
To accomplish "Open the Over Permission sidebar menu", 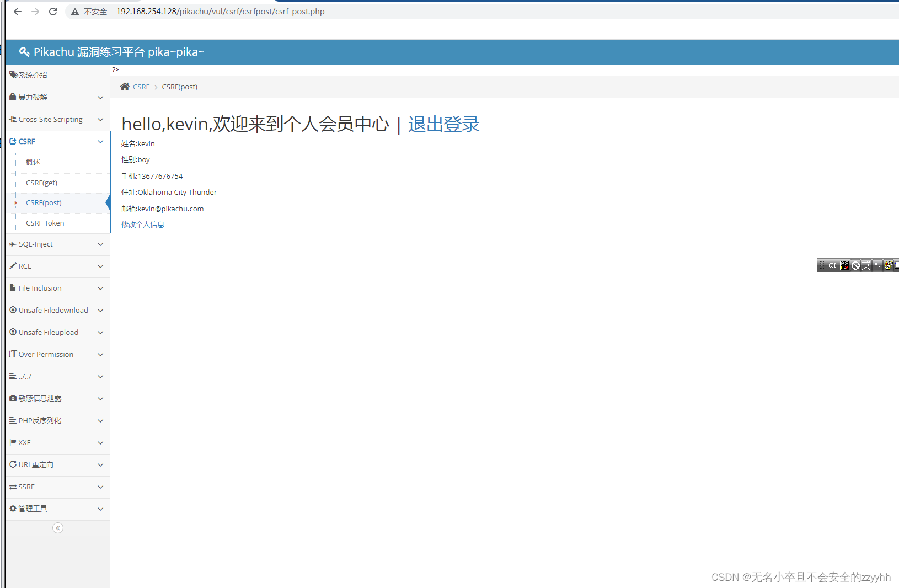I will point(57,355).
